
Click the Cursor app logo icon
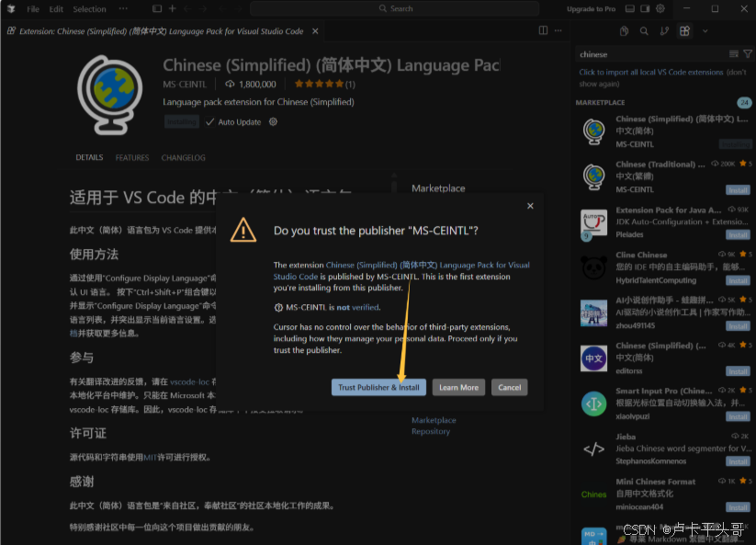(x=11, y=8)
